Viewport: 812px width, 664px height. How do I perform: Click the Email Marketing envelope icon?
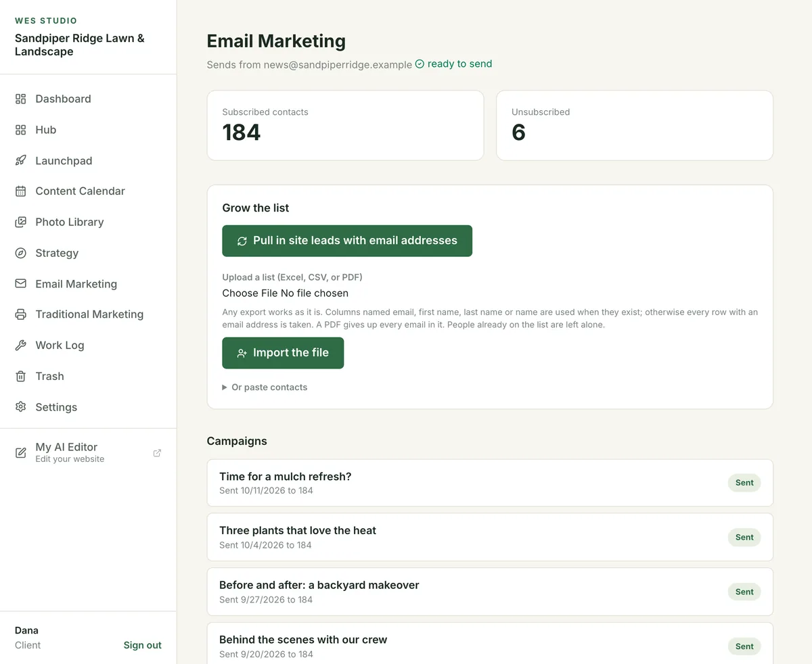pos(21,284)
